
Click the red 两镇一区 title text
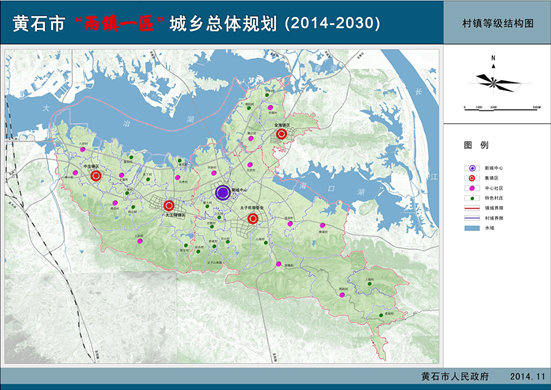[119, 24]
